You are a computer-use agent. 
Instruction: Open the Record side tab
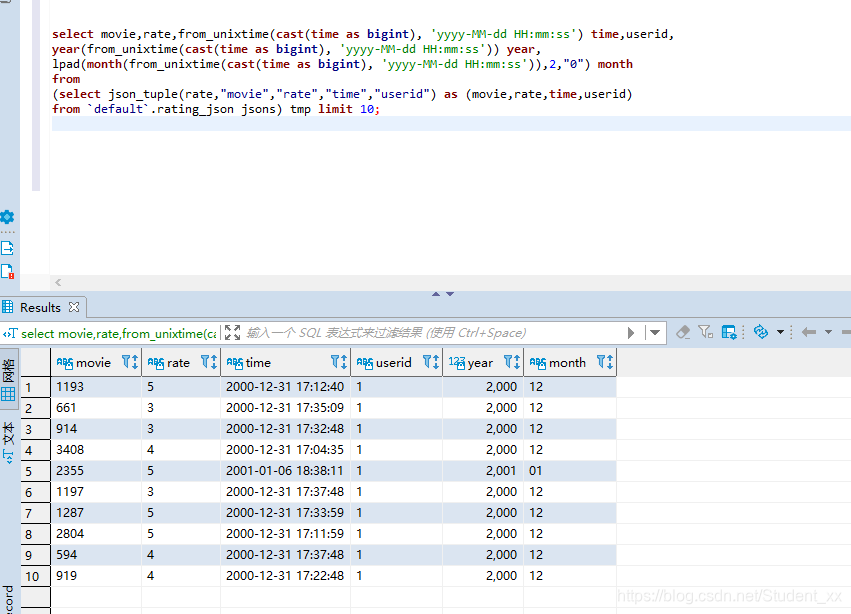click(x=8, y=599)
